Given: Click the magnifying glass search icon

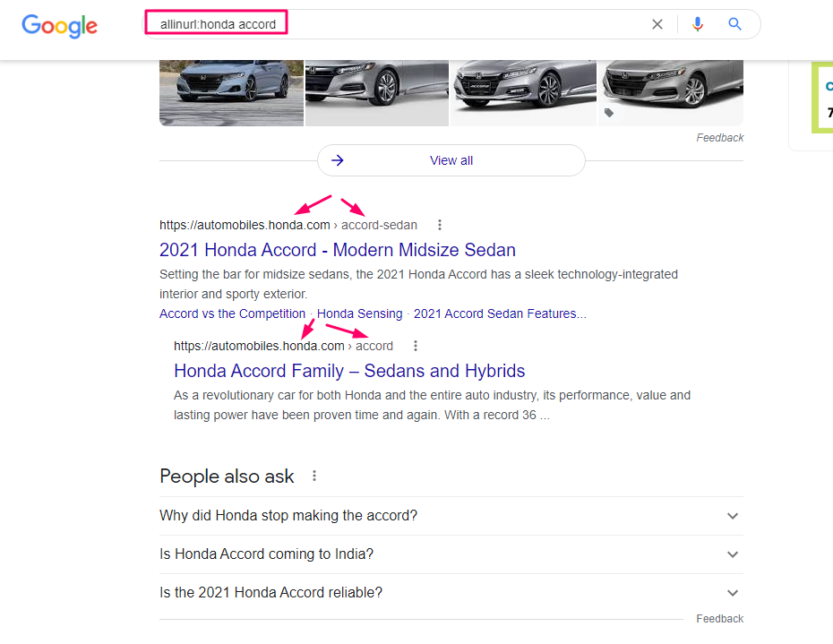Looking at the screenshot, I should [735, 24].
